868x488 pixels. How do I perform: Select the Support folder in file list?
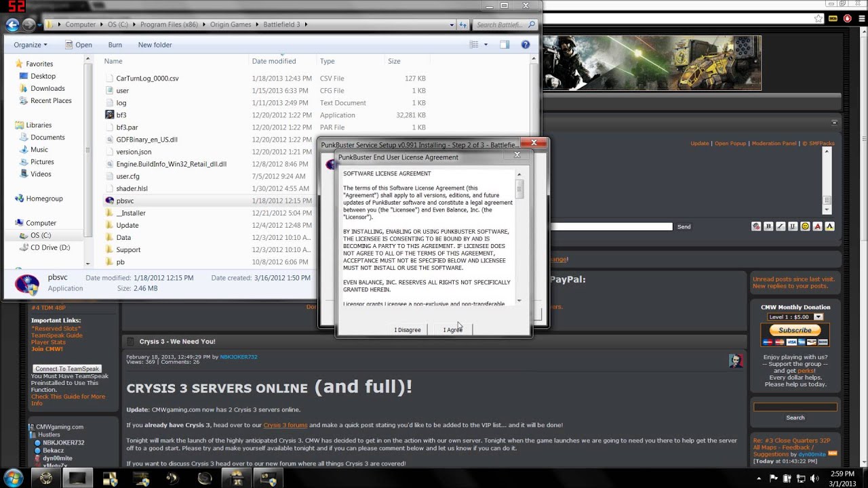point(128,249)
